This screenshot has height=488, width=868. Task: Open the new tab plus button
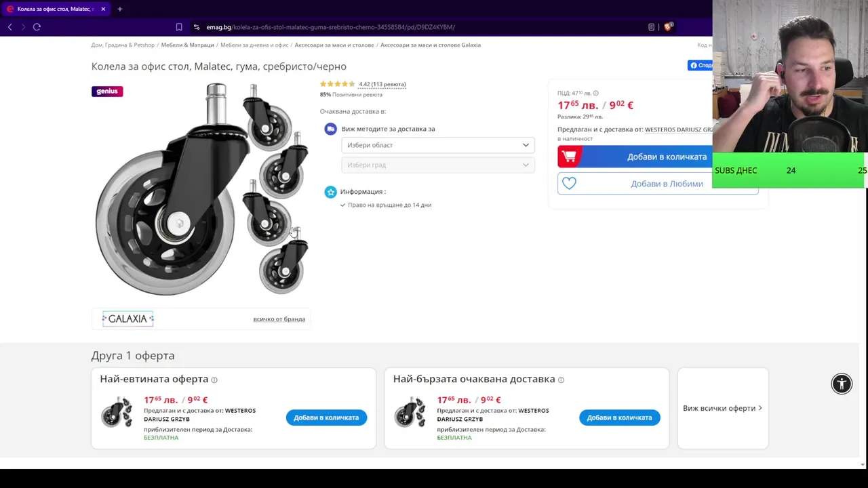click(x=119, y=9)
